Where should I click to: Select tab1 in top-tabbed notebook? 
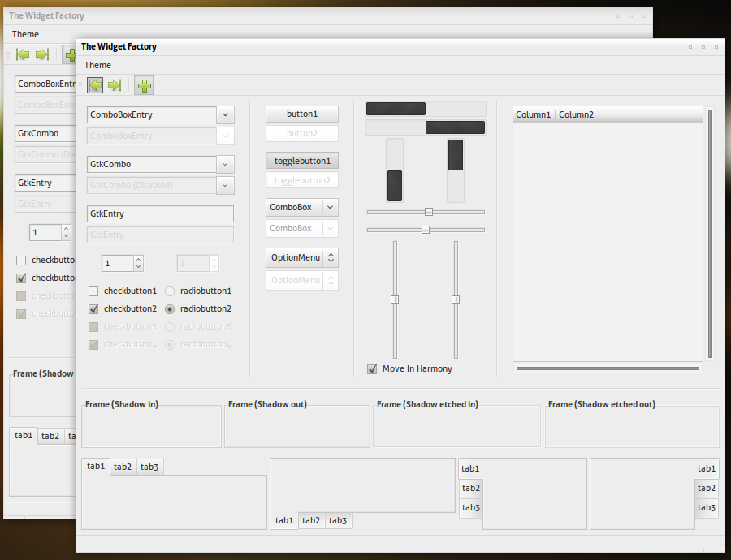click(96, 467)
